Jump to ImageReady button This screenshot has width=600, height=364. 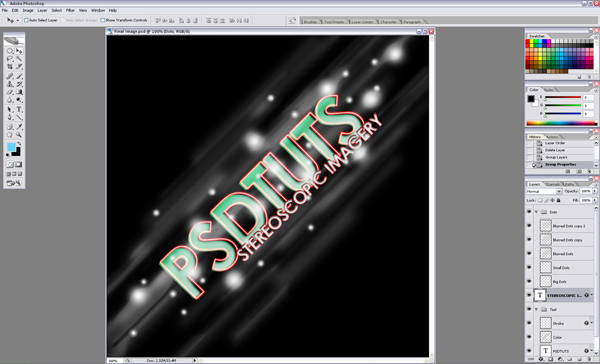pos(14,183)
